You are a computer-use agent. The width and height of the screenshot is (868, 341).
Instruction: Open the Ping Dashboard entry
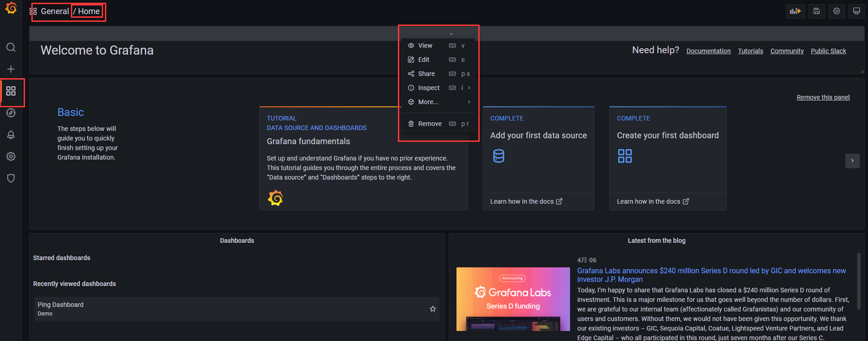pos(237,309)
